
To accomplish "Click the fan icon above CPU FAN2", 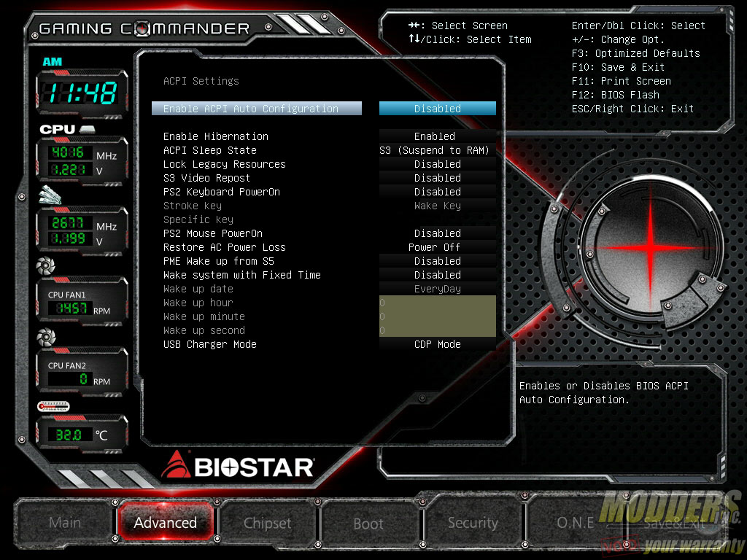I will [x=46, y=337].
